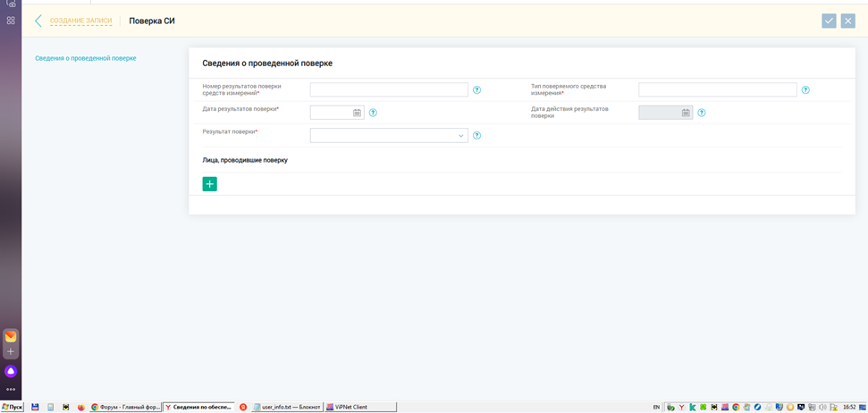Screen dimensions: 868x413
Task: Open the calendar for Дата результатов поверки
Action: click(x=357, y=113)
